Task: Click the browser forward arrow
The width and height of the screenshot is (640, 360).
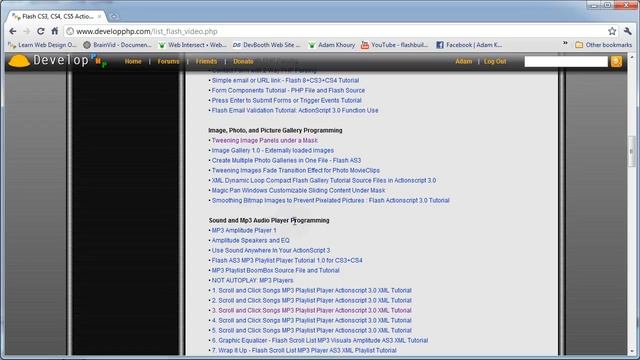Action: tap(27, 31)
